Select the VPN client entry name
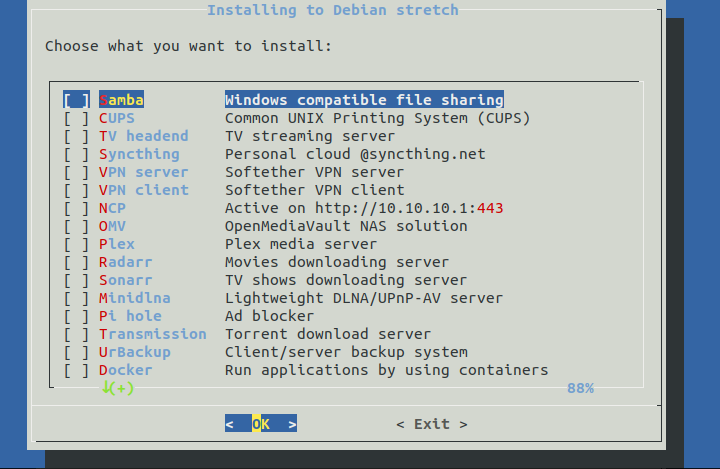The width and height of the screenshot is (720, 469). click(144, 190)
